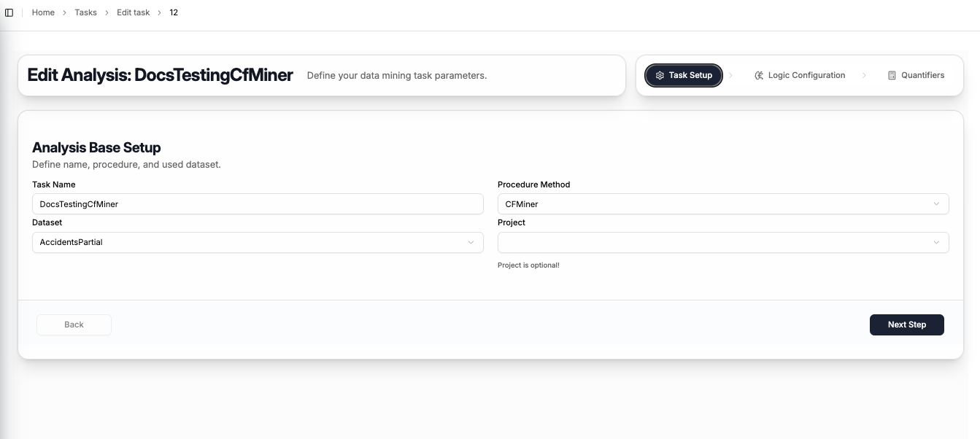Click the Back button

click(74, 325)
